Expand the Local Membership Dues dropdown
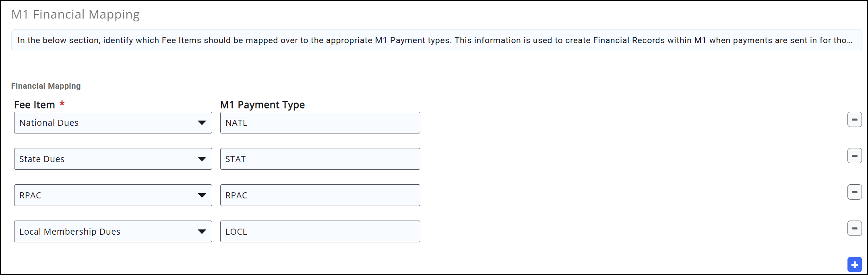Viewport: 868px width, 275px height. click(x=113, y=231)
